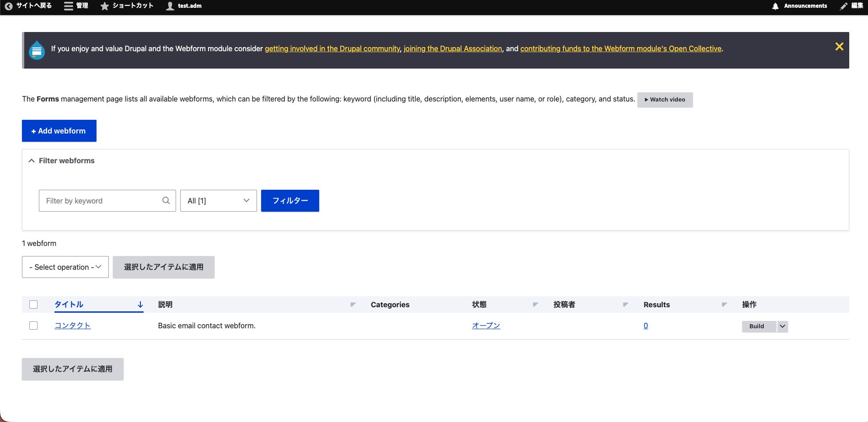Click the upper 選択したアイテムに適用 button

pyautogui.click(x=164, y=267)
